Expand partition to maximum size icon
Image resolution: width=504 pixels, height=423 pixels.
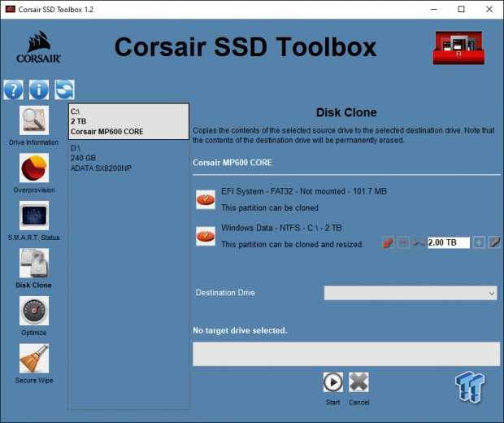[494, 242]
